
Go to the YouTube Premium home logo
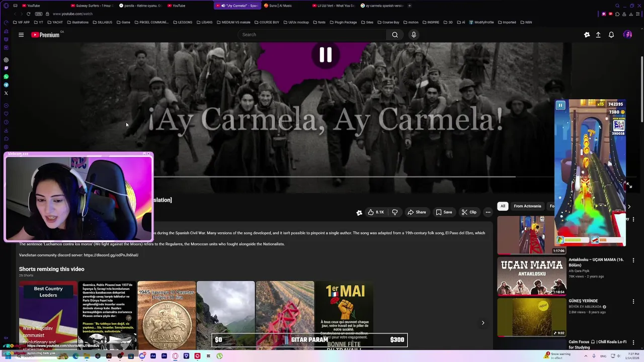click(45, 35)
